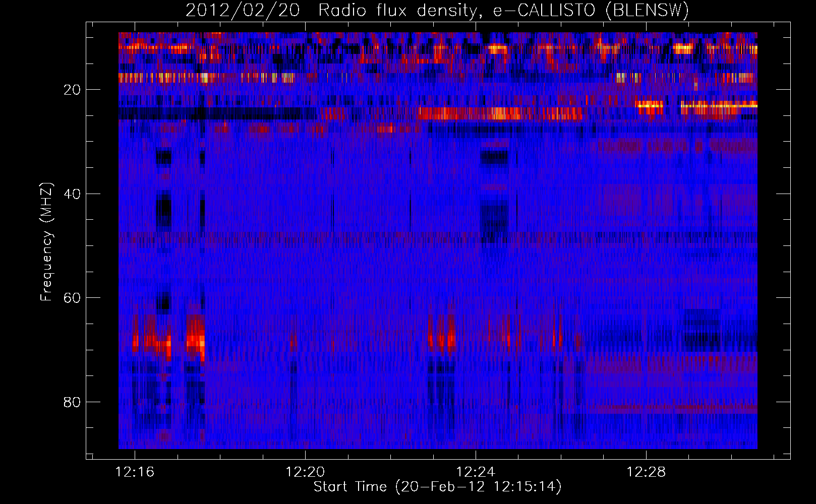Viewport: 816px width, 504px height.
Task: Click the "Start Time (20-Feb-12 12:15:14)" label
Action: (x=437, y=487)
